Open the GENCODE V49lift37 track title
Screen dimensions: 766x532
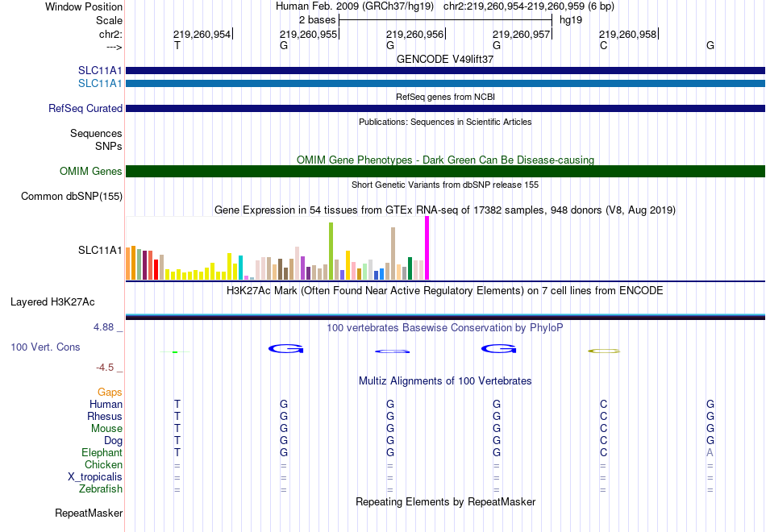point(445,59)
